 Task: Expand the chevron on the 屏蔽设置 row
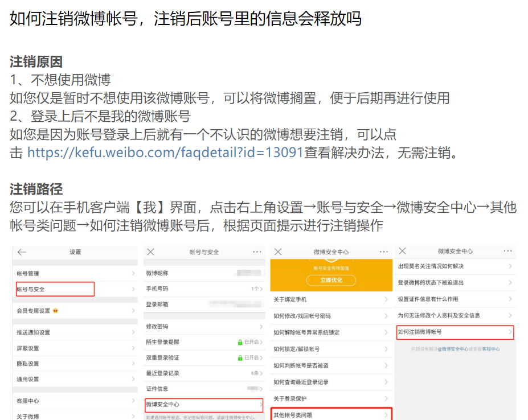click(133, 348)
